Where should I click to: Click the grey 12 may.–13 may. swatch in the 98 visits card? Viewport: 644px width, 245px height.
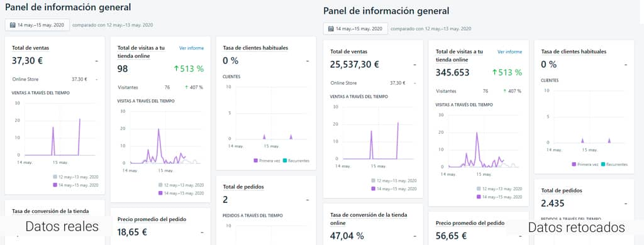(161, 185)
